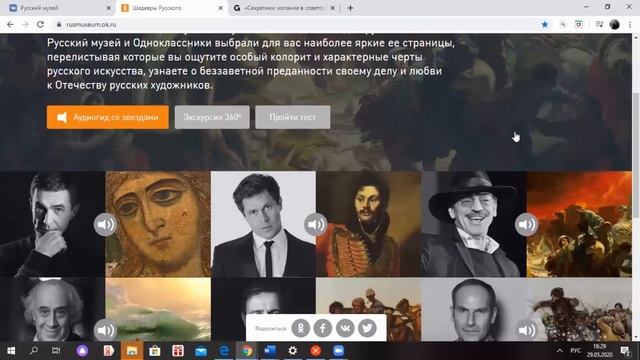Viewport: 640px width, 360px height.
Task: Start the Пройти тест button
Action: click(x=293, y=117)
